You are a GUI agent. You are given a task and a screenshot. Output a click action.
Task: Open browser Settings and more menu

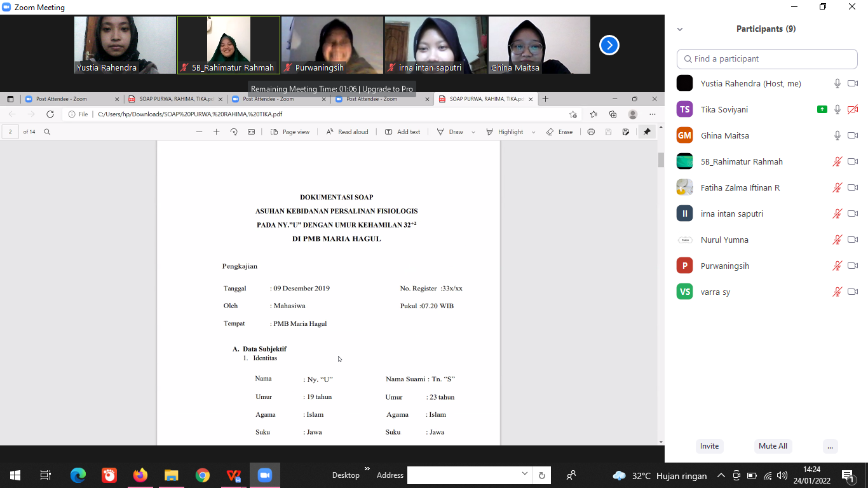coord(653,114)
